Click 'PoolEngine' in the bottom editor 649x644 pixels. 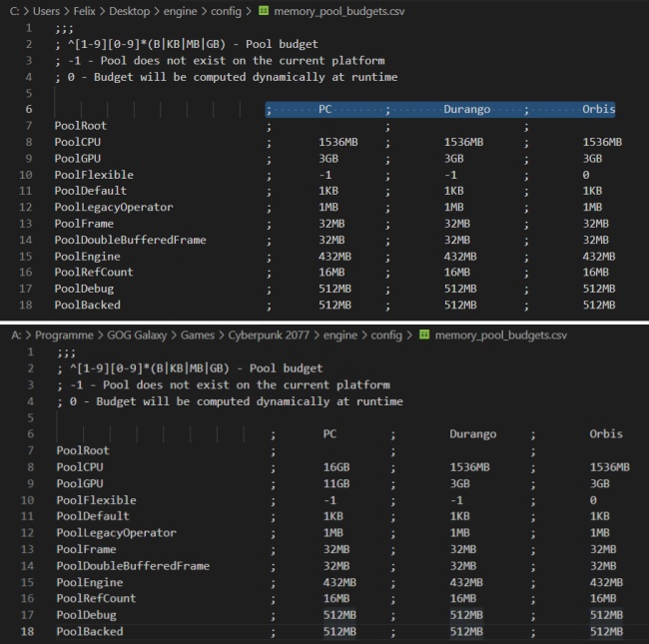(90, 582)
